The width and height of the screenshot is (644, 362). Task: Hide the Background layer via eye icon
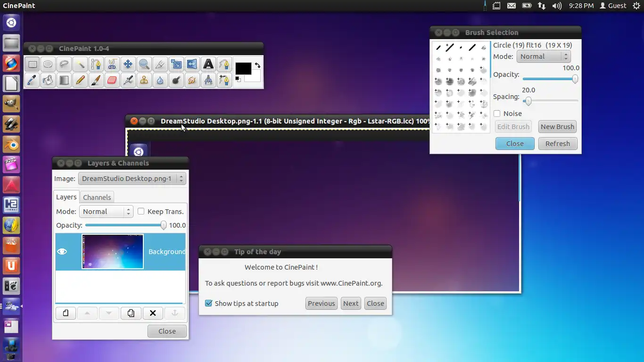(62, 252)
